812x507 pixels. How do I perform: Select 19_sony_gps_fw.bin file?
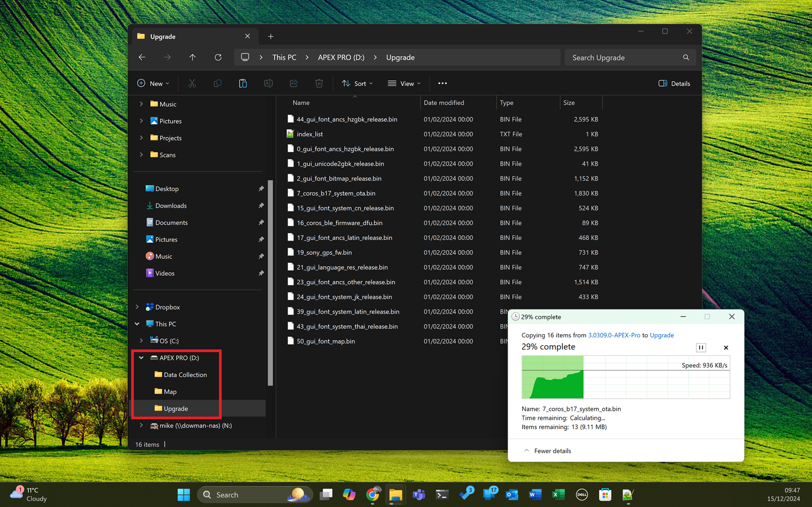click(x=324, y=253)
